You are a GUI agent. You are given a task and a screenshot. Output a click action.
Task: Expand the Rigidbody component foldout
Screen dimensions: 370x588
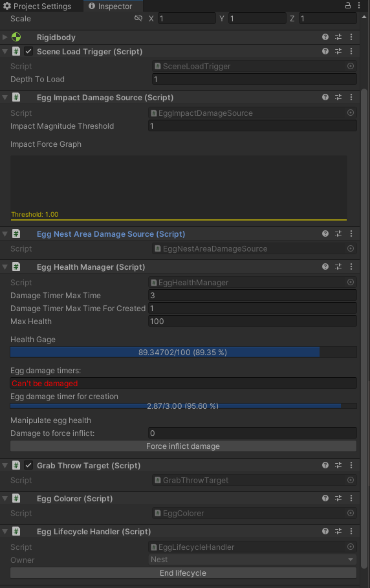[x=5, y=37]
